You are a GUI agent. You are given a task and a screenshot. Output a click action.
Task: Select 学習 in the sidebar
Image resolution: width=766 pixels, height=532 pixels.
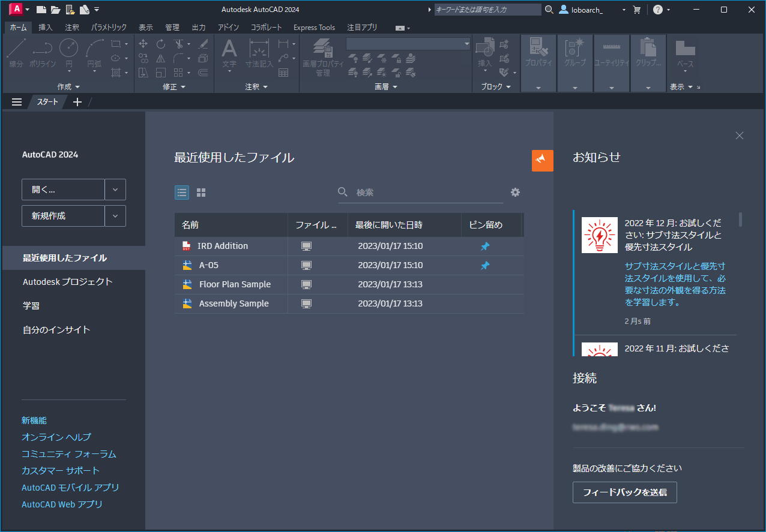(x=31, y=306)
